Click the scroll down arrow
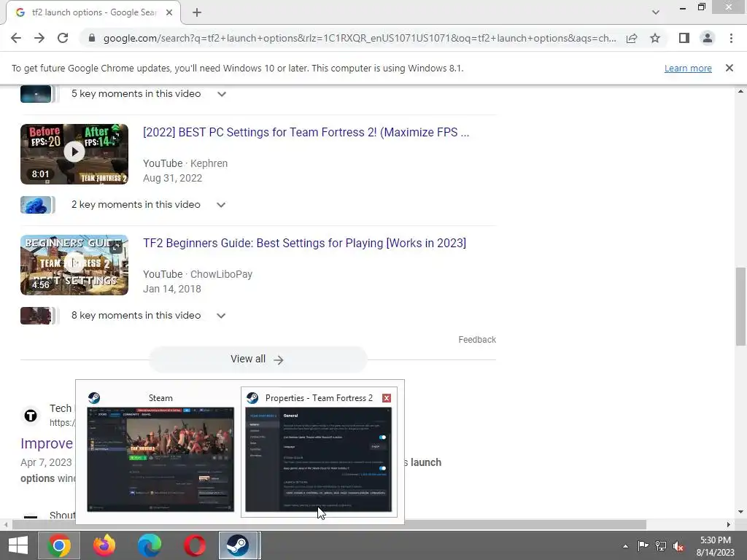The image size is (747, 560). tap(740, 512)
